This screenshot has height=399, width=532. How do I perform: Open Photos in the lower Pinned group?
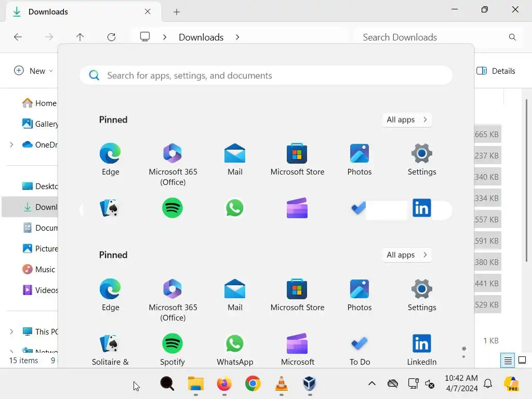[x=360, y=295]
